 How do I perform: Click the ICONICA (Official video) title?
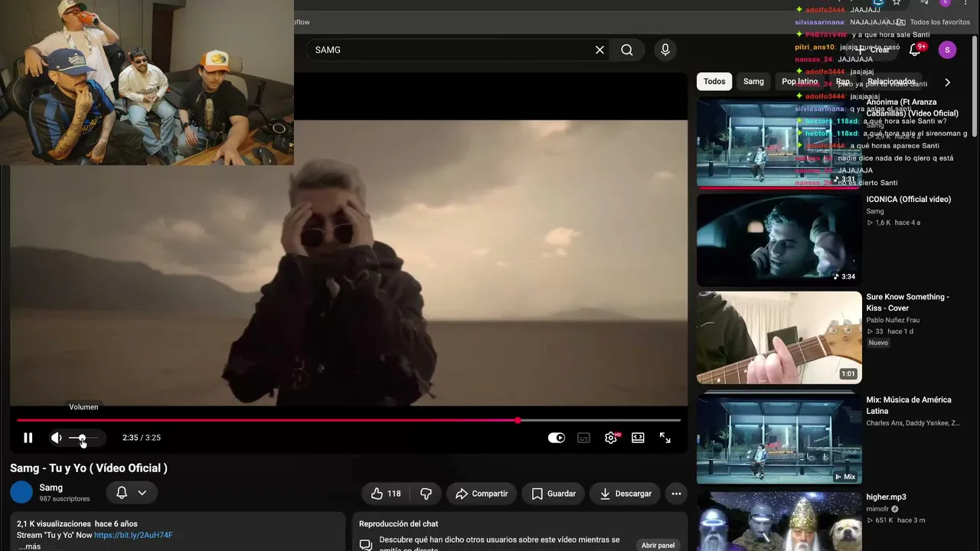click(x=908, y=200)
